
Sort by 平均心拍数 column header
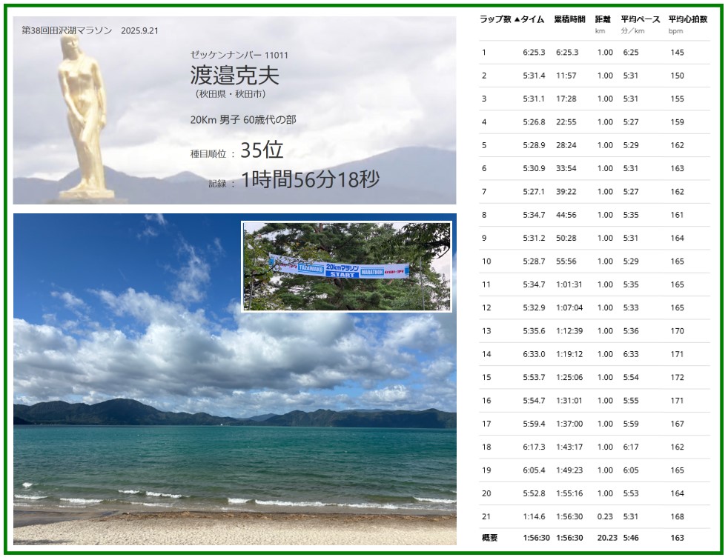click(x=687, y=20)
